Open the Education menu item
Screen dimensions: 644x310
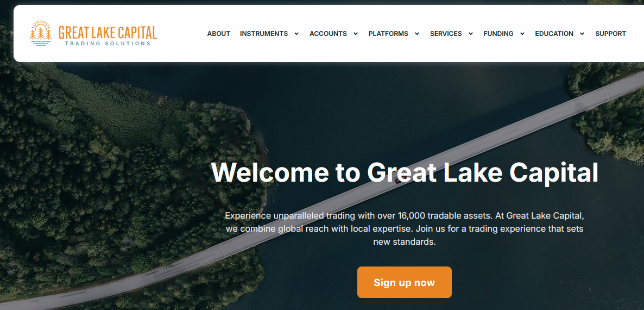554,34
